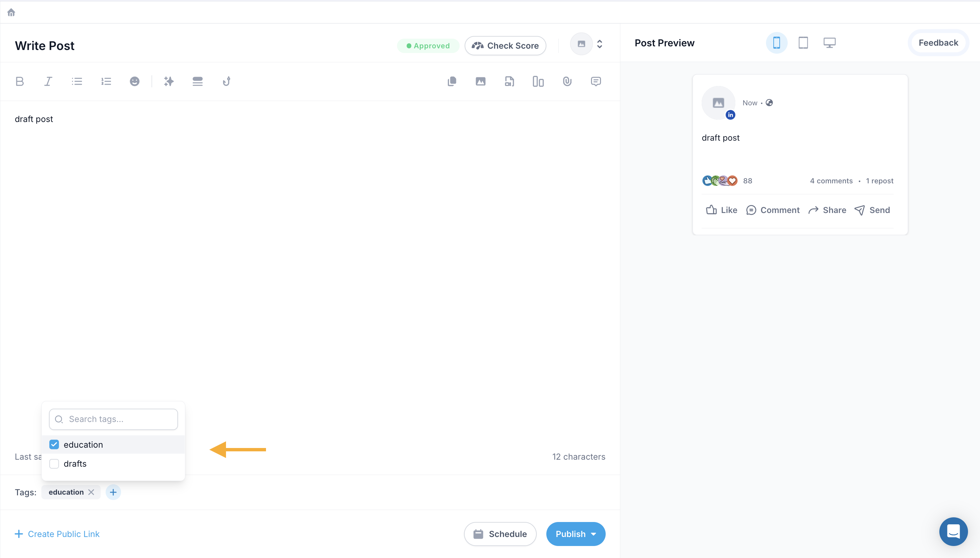Click the carousel columns icon
980x558 pixels.
(538, 81)
